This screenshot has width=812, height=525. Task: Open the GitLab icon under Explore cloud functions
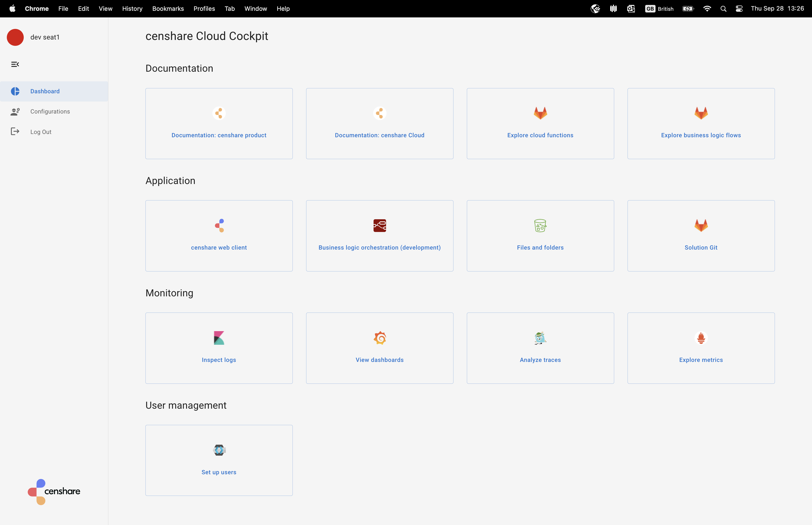540,113
